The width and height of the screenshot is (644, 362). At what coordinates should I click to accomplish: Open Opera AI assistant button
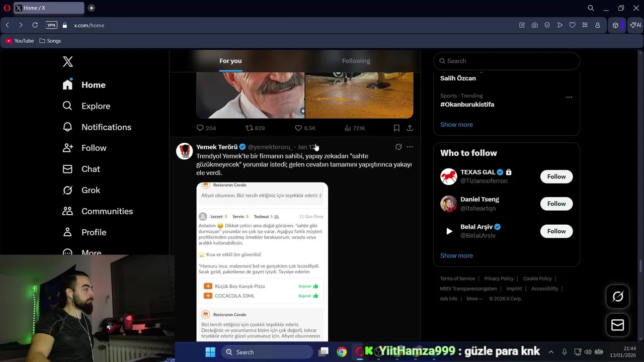(x=635, y=25)
